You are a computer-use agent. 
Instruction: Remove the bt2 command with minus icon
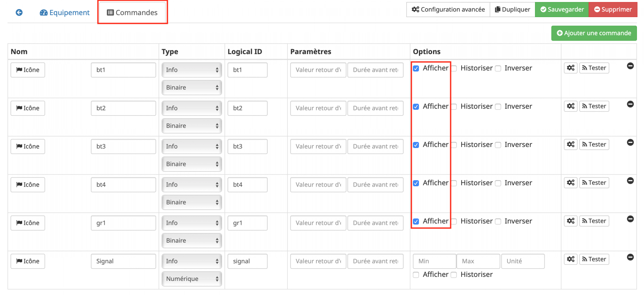click(630, 104)
